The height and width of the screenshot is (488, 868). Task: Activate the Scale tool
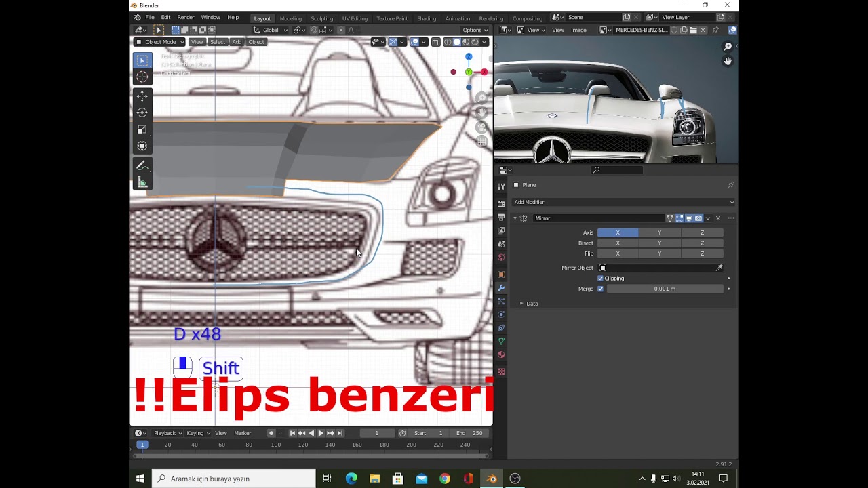click(x=142, y=129)
